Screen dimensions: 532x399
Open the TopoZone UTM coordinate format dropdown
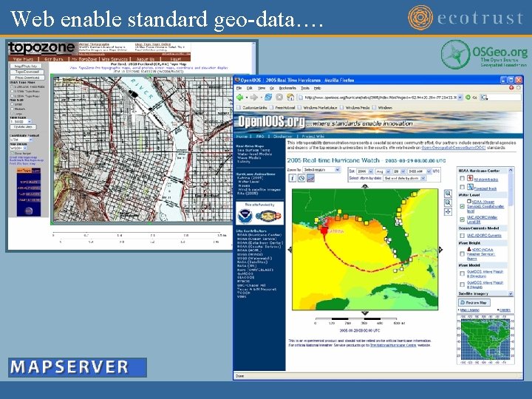pos(21,140)
